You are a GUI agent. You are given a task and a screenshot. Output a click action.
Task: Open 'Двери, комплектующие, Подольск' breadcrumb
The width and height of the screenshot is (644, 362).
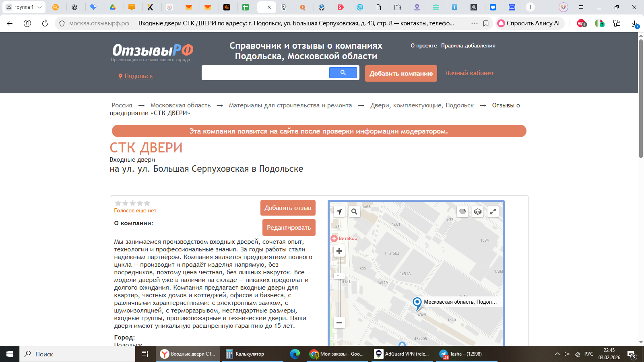pos(422,105)
